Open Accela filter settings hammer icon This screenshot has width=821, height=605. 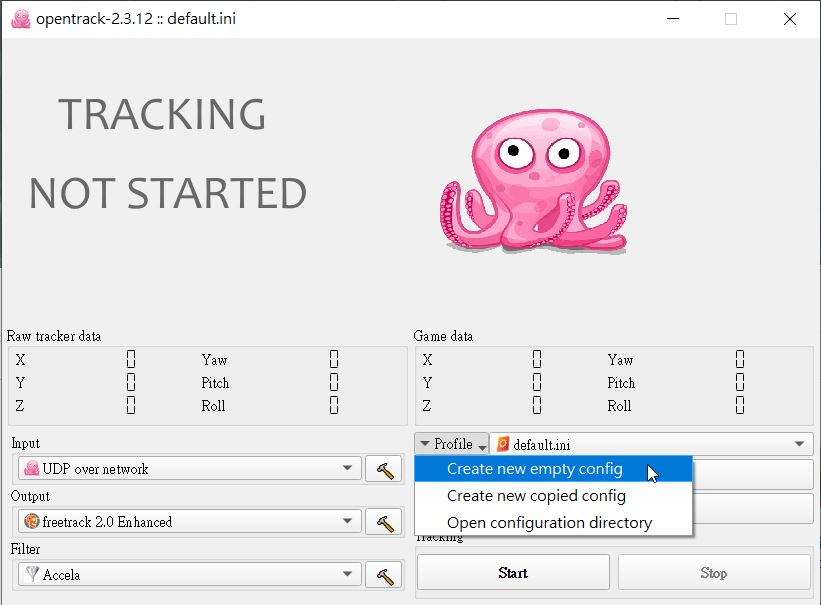pos(384,575)
